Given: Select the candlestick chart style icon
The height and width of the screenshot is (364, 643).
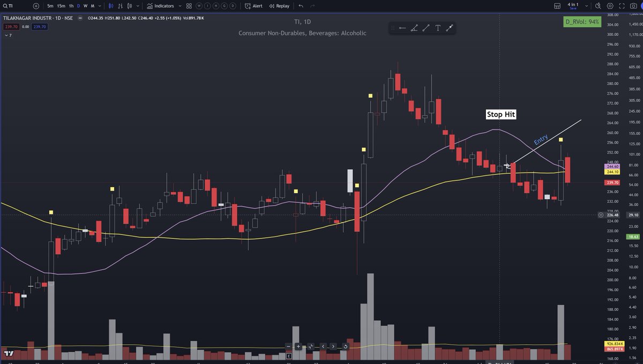Looking at the screenshot, I should click(111, 6).
